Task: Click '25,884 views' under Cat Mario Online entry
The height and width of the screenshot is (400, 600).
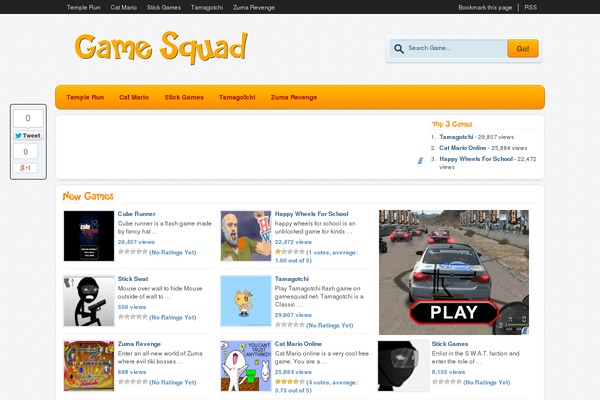Action: pyautogui.click(x=293, y=372)
